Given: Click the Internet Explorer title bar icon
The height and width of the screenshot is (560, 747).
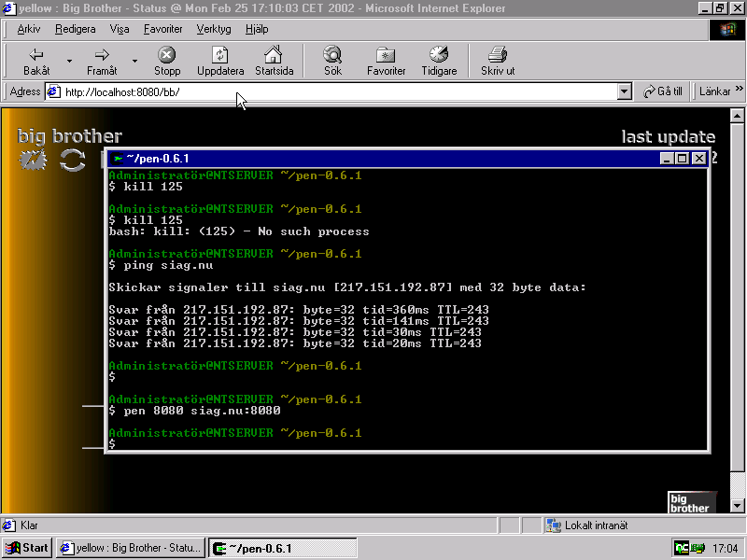Looking at the screenshot, I should coord(8,8).
